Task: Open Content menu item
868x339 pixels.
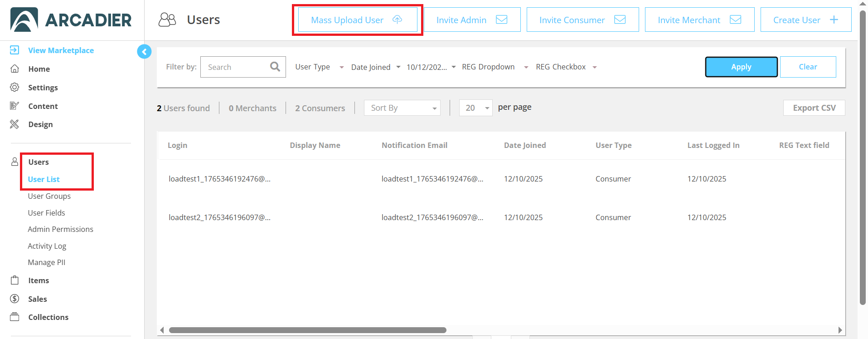Action: pos(43,106)
